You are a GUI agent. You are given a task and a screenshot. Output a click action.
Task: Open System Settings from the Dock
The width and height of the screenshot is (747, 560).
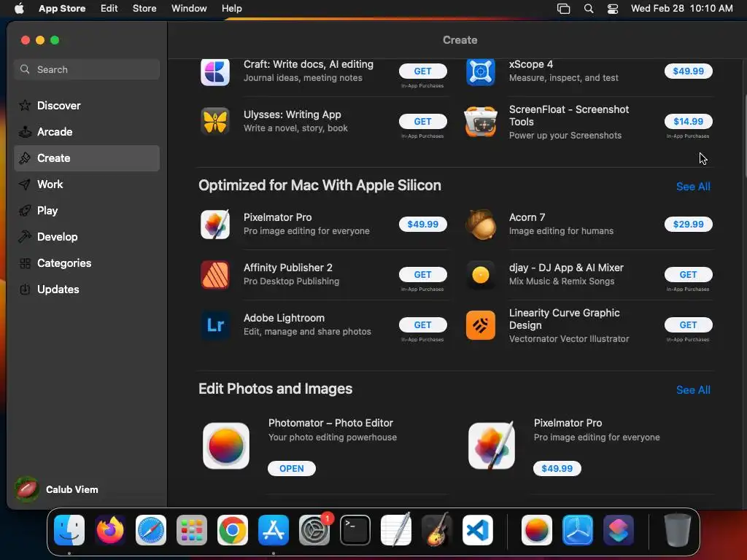click(314, 530)
